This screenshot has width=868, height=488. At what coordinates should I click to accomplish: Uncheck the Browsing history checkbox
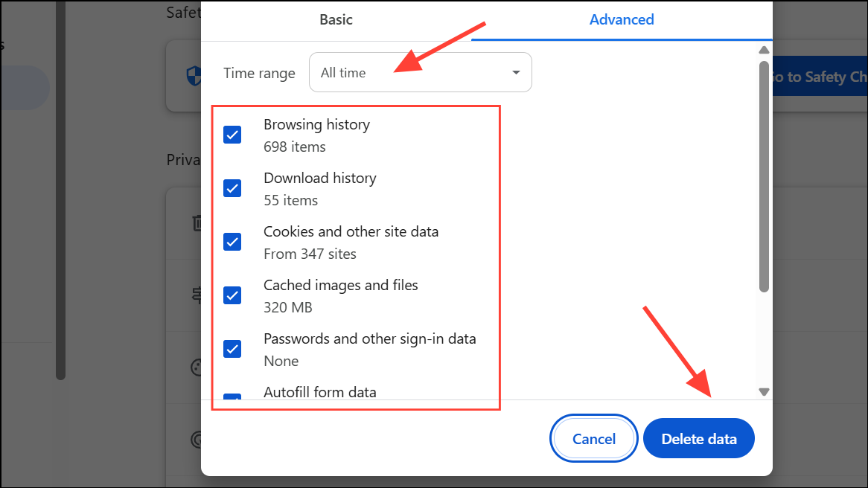click(233, 135)
